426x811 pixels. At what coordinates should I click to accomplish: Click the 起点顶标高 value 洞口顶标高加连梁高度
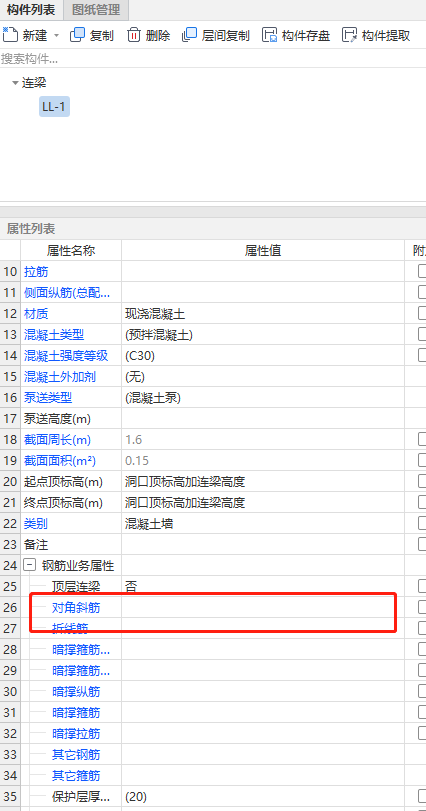pyautogui.click(x=185, y=482)
